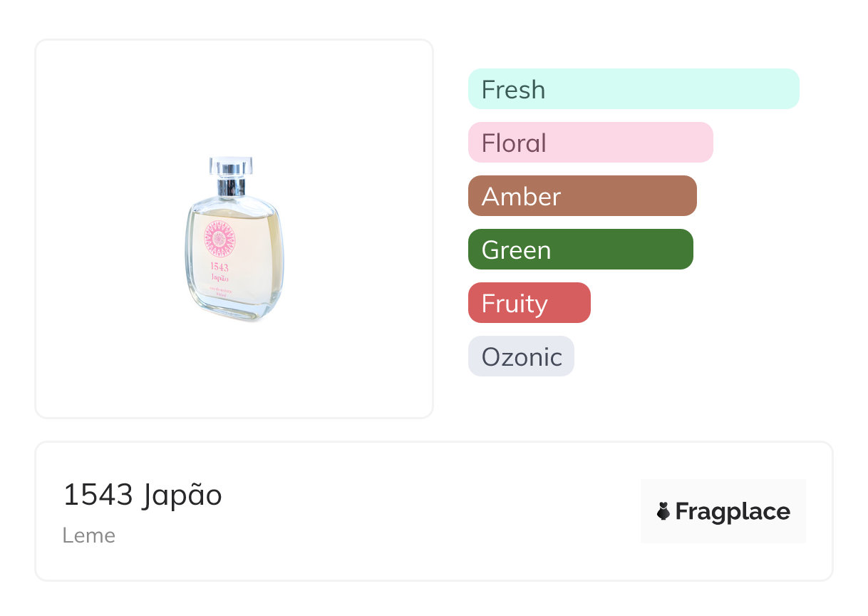Select the red Fruity accord bar
This screenshot has width=868, height=616.
point(529,303)
